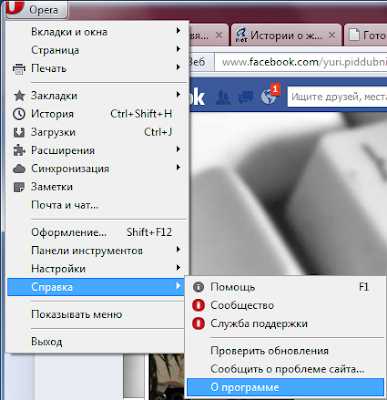Click the Opera menu button
Image resolution: width=387 pixels, height=400 pixels.
[x=36, y=9]
